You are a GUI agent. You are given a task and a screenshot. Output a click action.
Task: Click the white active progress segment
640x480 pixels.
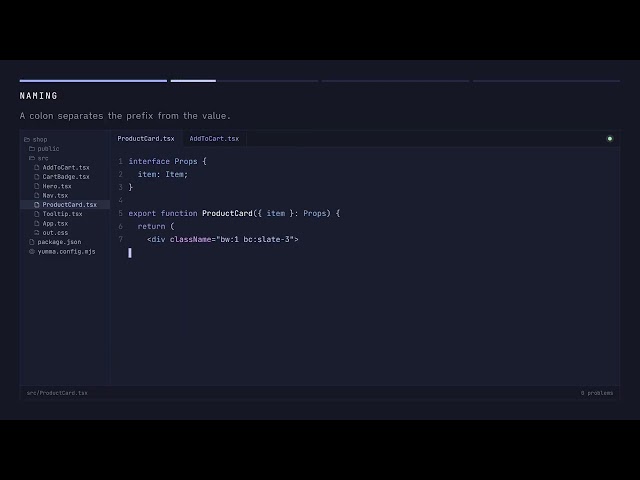tap(193, 81)
